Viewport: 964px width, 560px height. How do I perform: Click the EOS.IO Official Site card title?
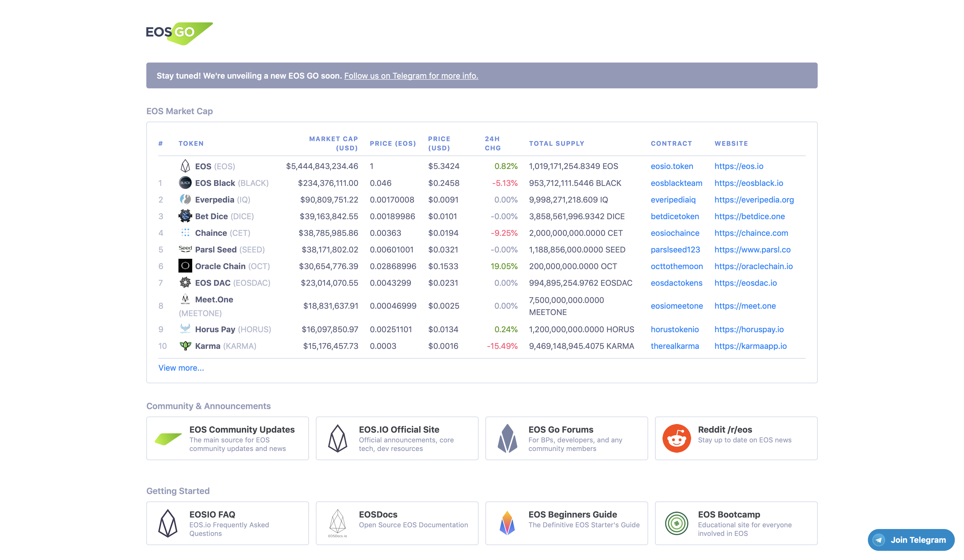tap(399, 429)
